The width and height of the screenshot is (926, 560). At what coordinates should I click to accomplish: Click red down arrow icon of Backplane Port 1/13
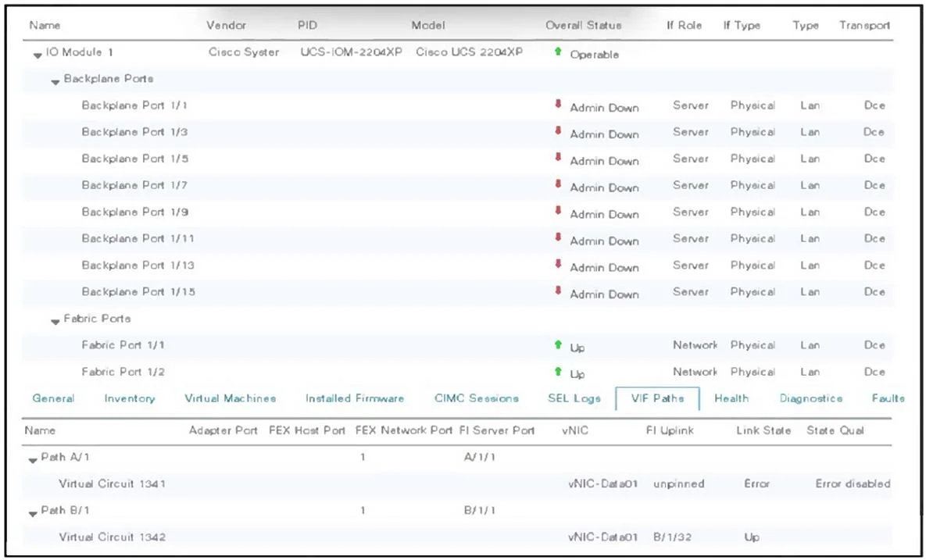tap(557, 264)
